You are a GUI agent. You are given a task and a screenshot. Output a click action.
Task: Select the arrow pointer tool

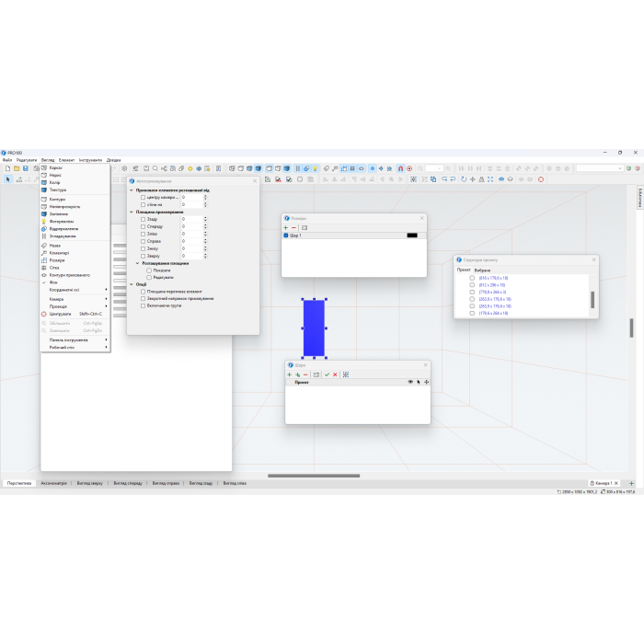tap(7, 179)
